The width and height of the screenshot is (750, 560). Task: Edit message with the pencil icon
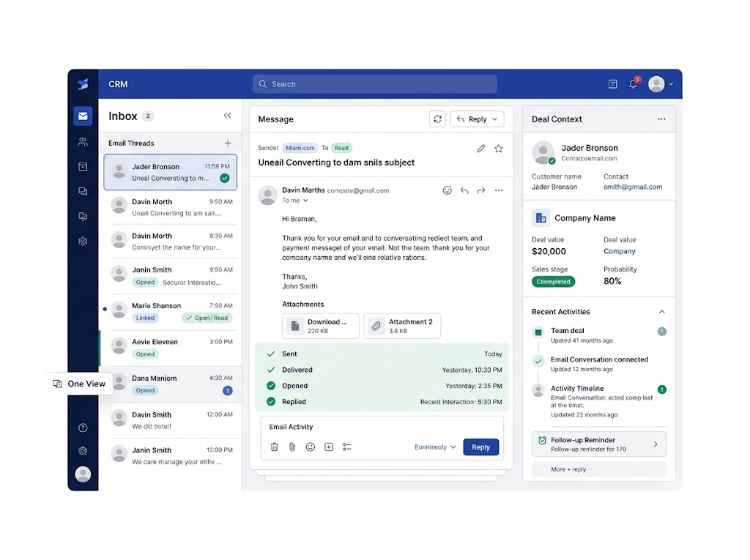[480, 149]
